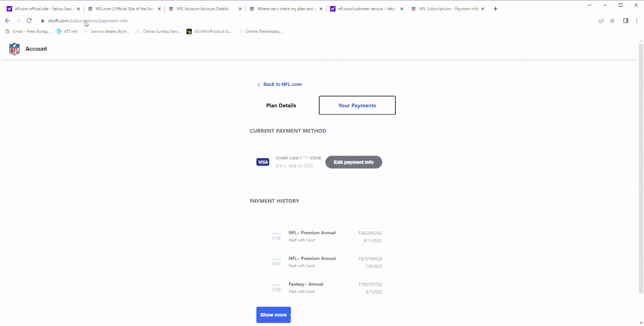Viewport: 644px width, 326px height.
Task: Open the ATT.net bookmark
Action: (67, 31)
